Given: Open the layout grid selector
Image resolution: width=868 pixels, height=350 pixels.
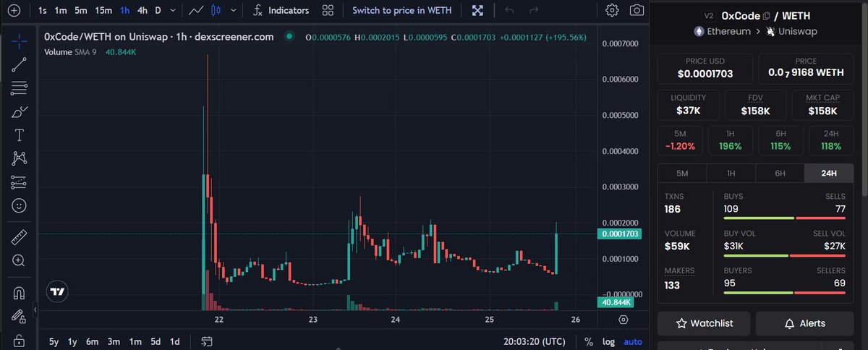Looking at the screenshot, I should (x=328, y=10).
